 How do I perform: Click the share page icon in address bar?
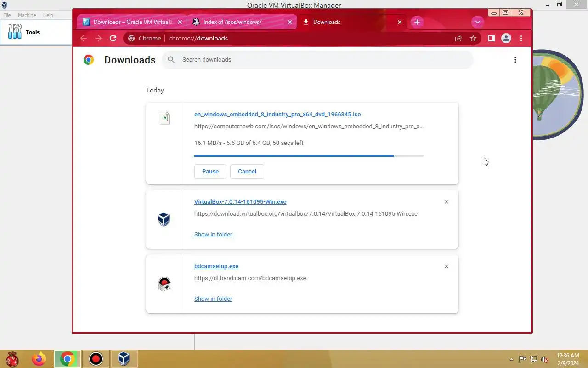click(458, 39)
